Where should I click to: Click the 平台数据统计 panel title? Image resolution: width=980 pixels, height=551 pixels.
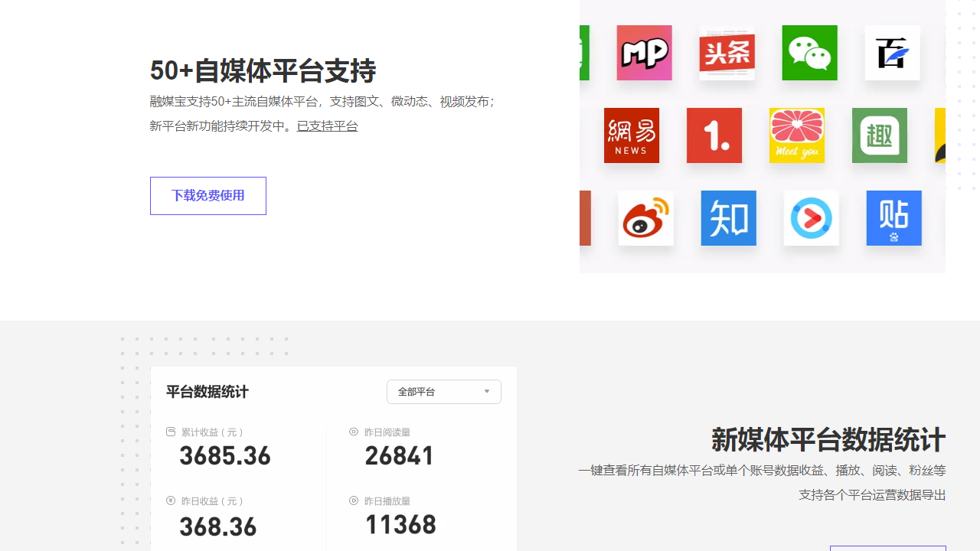[207, 392]
